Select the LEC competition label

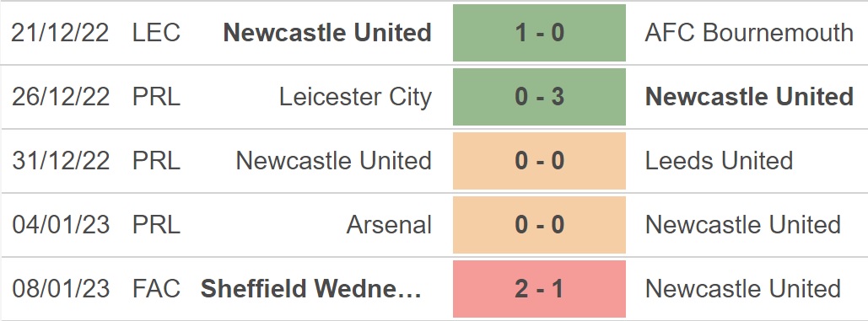click(x=157, y=33)
